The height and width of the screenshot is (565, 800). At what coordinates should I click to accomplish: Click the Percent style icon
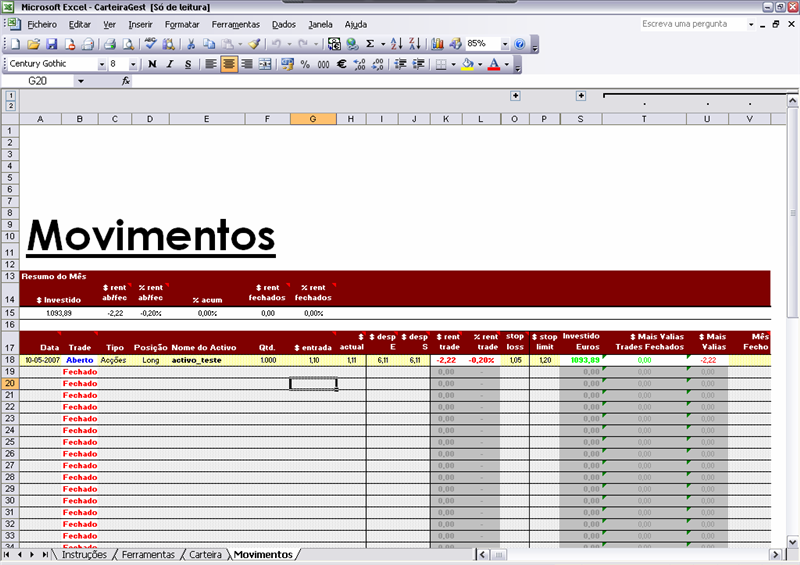(305, 64)
